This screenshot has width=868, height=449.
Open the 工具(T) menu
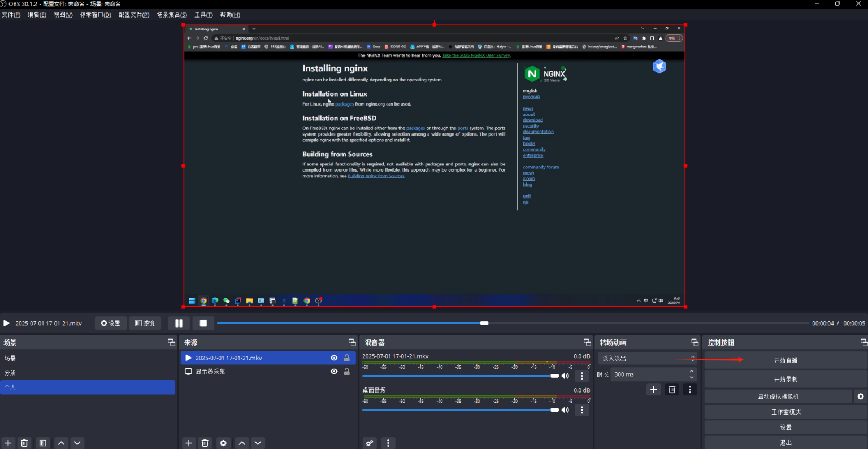(203, 15)
